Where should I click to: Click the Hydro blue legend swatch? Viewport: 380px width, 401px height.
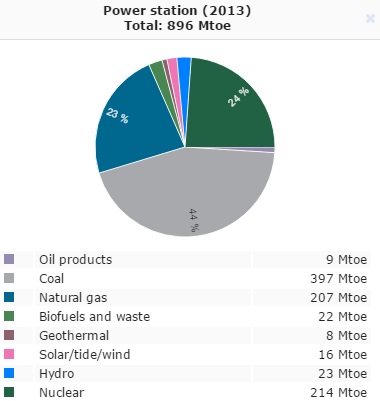[x=9, y=373]
